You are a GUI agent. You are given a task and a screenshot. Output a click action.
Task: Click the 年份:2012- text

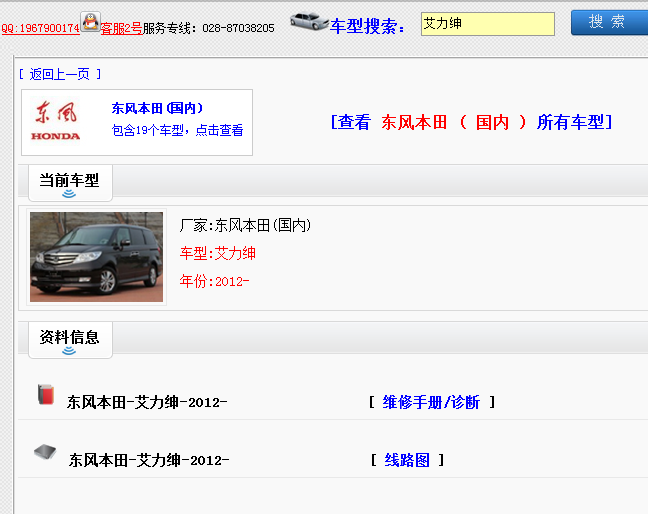click(214, 281)
